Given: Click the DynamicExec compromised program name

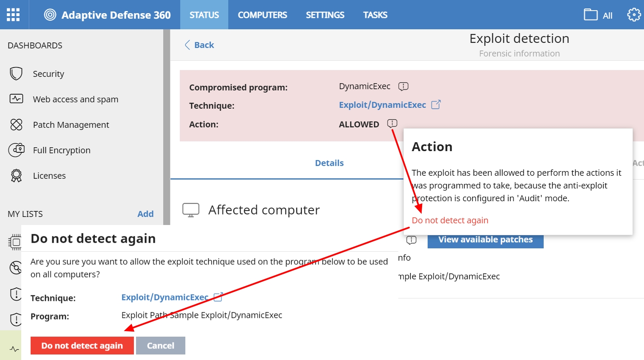Looking at the screenshot, I should (x=364, y=86).
